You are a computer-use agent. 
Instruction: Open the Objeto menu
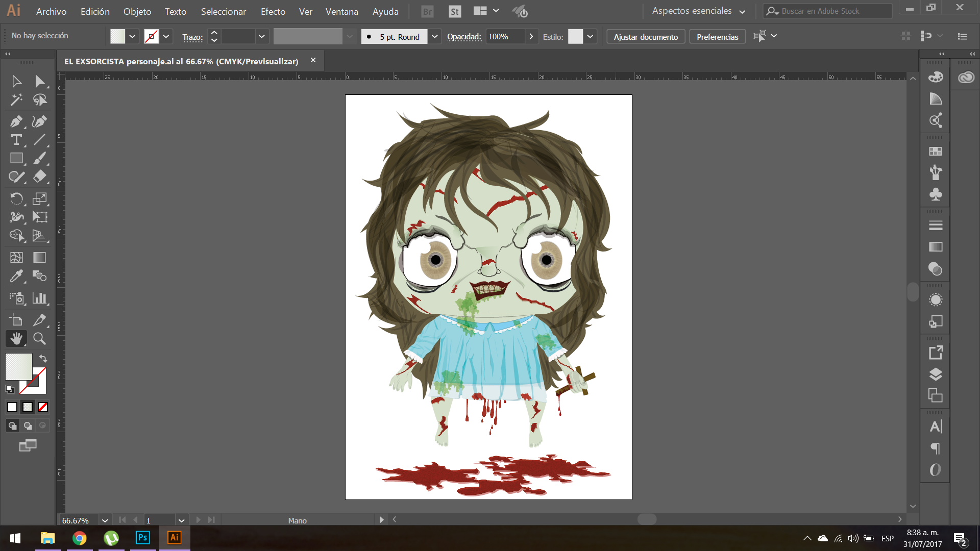point(137,11)
